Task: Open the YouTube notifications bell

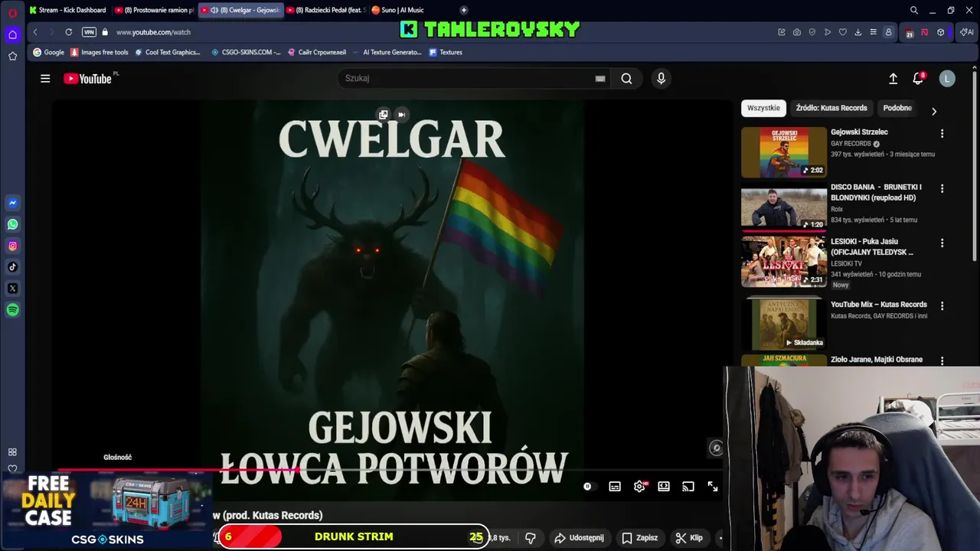Action: click(x=918, y=78)
